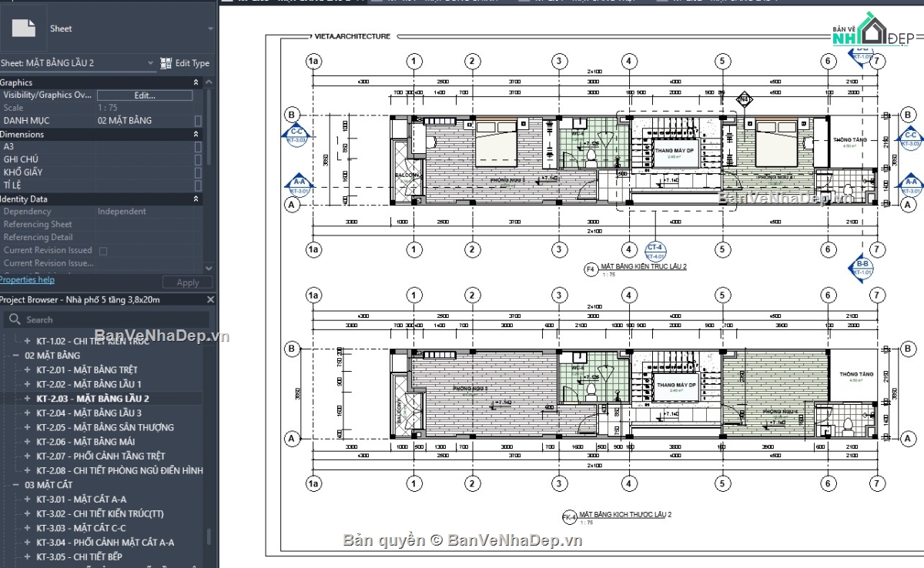Screen dimensions: 924x568
Task: Select the F4 view title bubble
Action: 591,269
